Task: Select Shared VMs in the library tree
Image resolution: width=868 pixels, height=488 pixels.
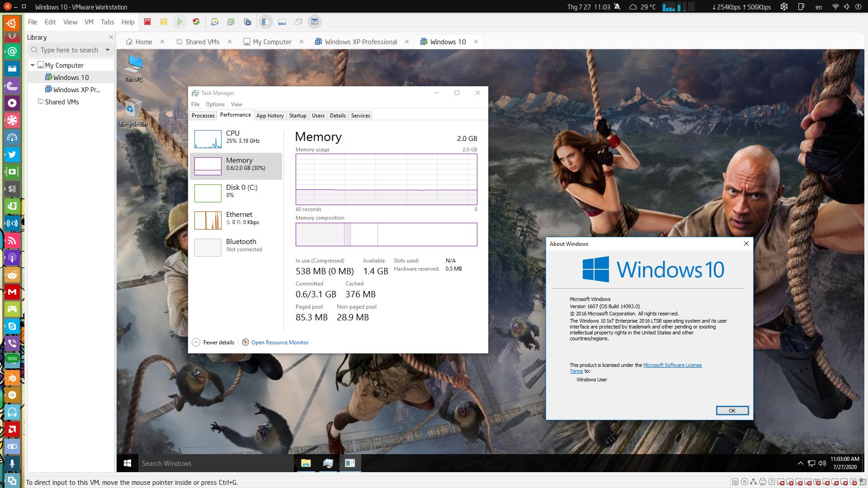Action: (x=58, y=102)
